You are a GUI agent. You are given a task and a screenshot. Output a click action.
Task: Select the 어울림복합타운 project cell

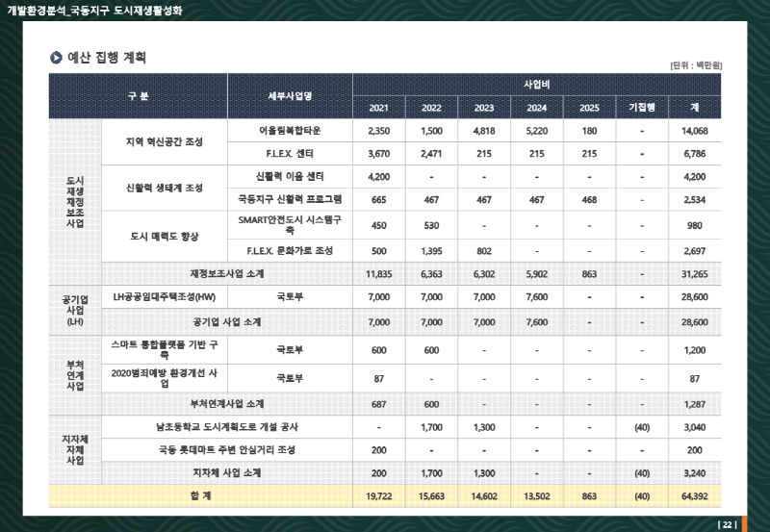pos(290,130)
